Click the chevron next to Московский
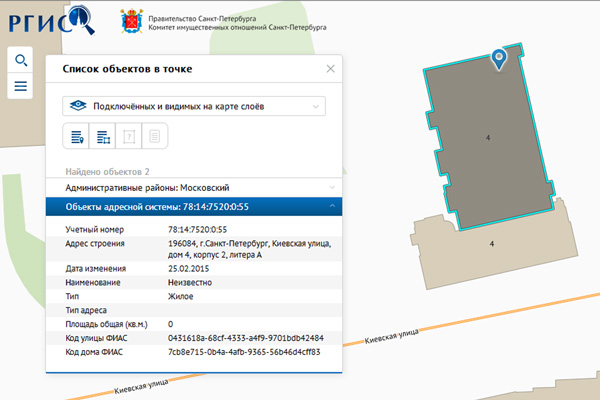Viewport: 600px width, 400px height. [332, 187]
